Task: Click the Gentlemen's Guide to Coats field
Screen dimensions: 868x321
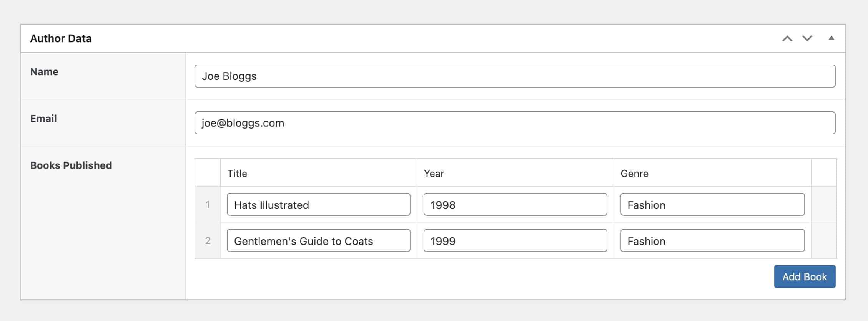Action: click(x=318, y=241)
